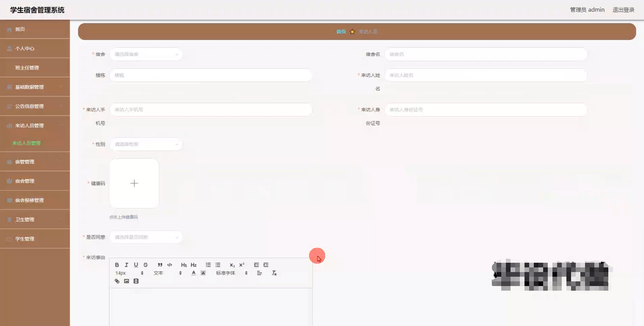Apply subscript formatting
Screen dimensions: 644x326
(232, 265)
